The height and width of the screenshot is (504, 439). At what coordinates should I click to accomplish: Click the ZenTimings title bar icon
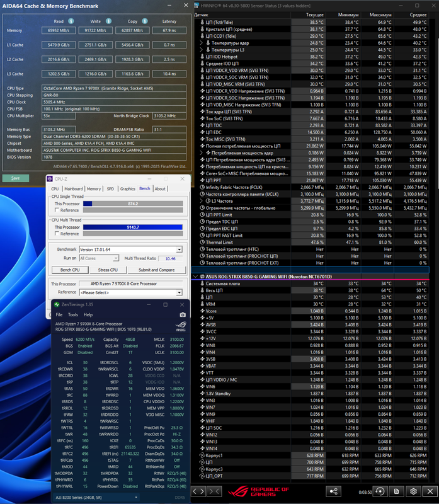[x=57, y=304]
